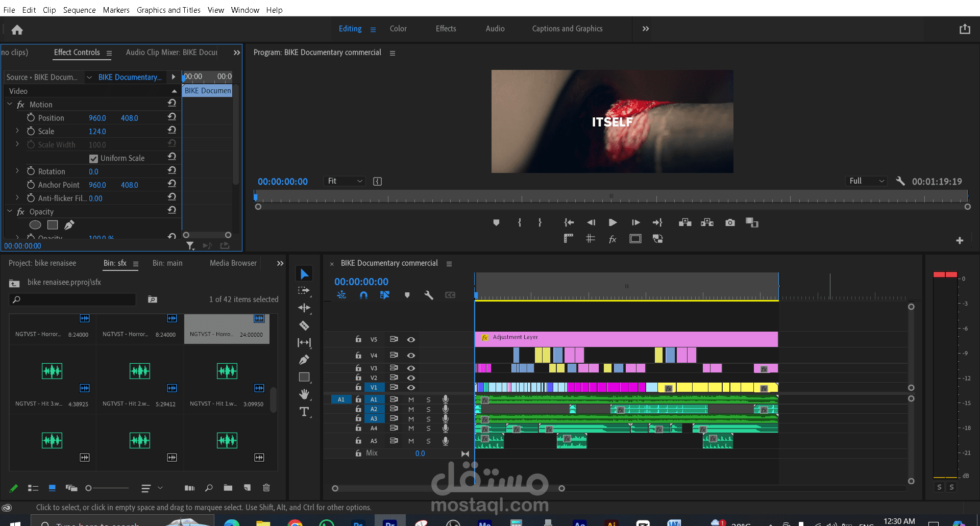Select the Pen tool in the timeline toolbar

tap(304, 360)
